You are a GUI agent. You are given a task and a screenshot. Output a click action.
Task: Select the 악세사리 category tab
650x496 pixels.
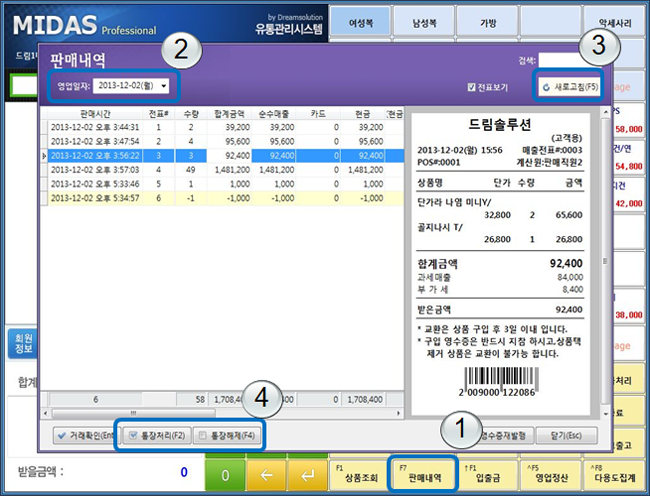pos(614,23)
